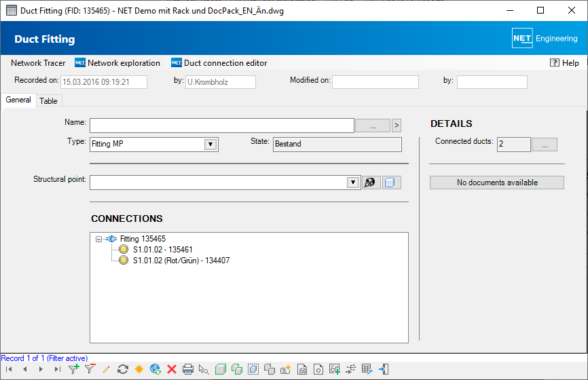Collapse the Fitting 135465 tree node
The image size is (588, 380).
98,239
